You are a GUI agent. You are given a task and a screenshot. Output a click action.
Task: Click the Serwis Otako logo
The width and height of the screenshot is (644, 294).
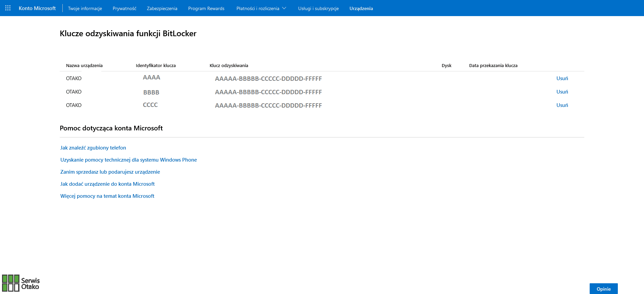tap(21, 283)
